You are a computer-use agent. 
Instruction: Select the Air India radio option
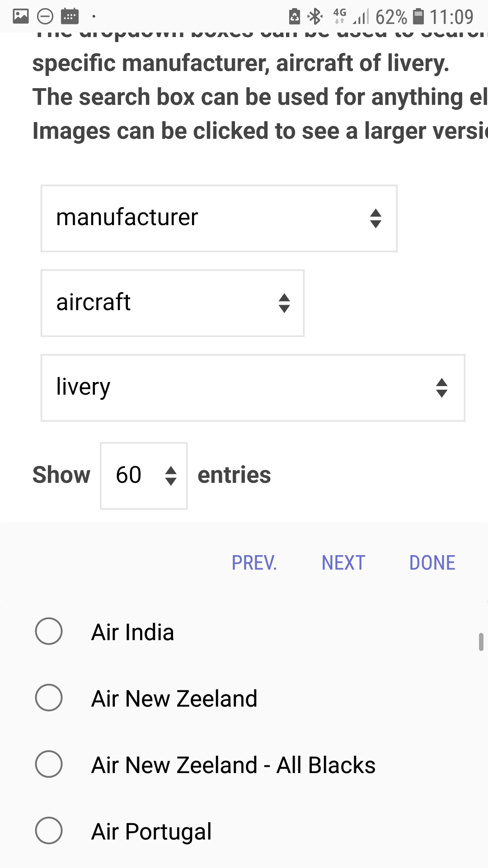[x=49, y=631]
